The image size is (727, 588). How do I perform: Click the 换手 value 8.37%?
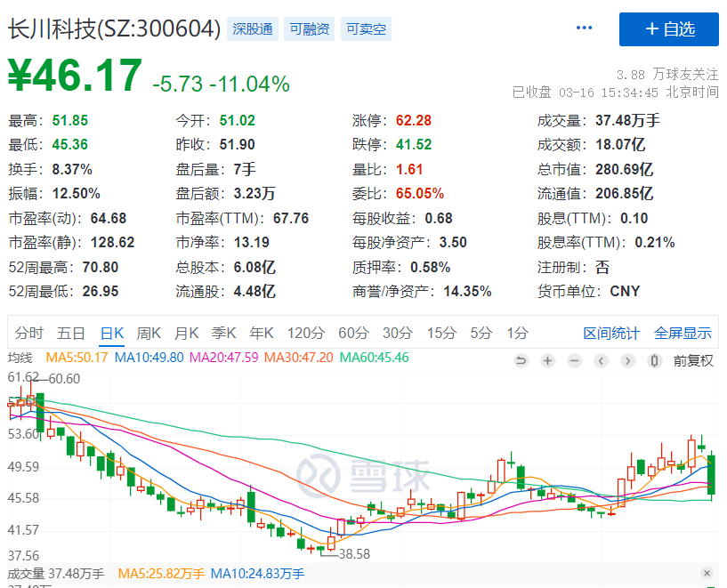tap(72, 169)
